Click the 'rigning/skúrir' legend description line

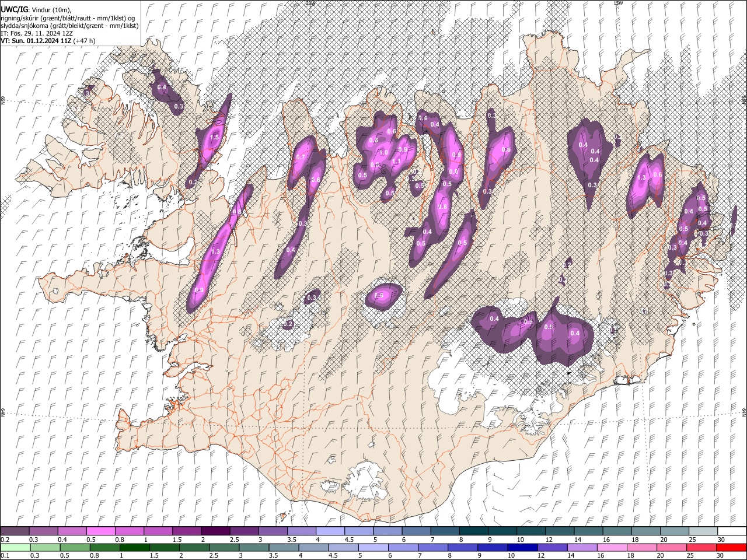pyautogui.click(x=68, y=18)
